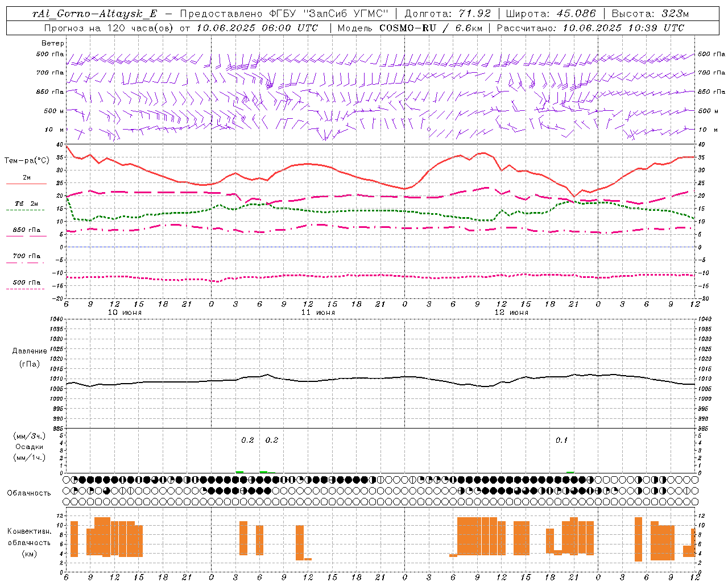The height and width of the screenshot is (582, 728).
Task: Select the Тем-ра(°C) temperature panel label
Action: click(x=27, y=161)
